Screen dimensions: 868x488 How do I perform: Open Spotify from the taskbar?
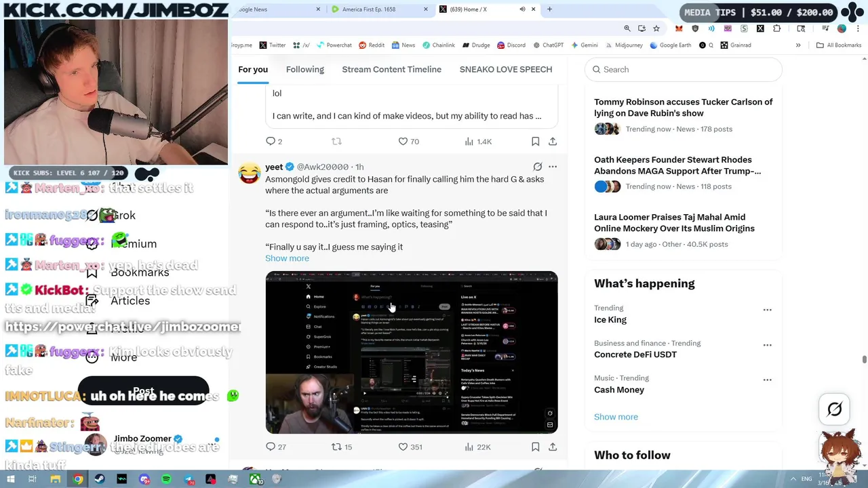tap(166, 479)
